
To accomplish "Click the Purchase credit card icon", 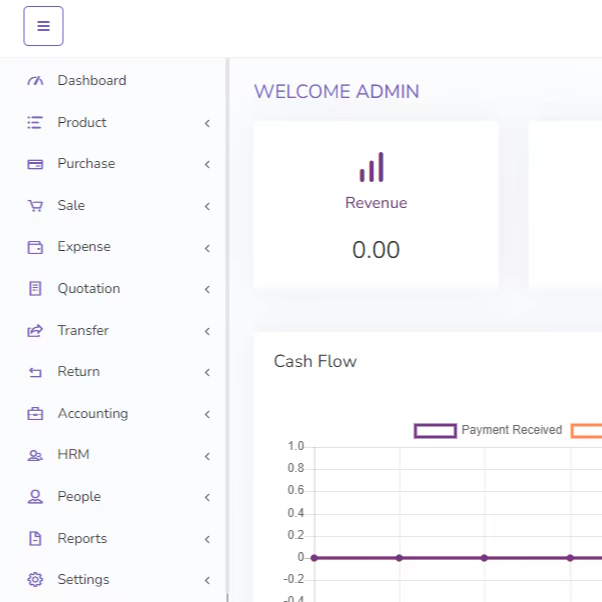I will (x=36, y=164).
